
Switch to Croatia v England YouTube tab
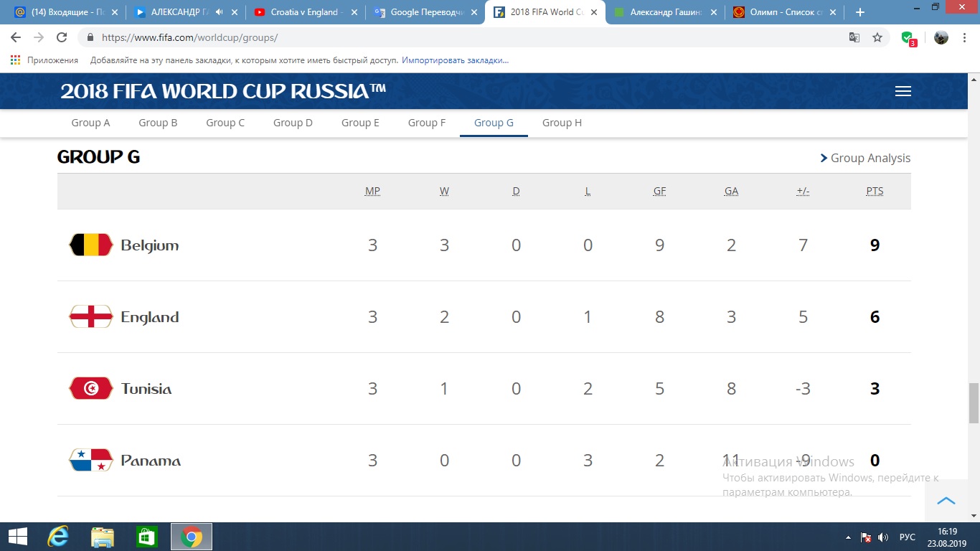pyautogui.click(x=305, y=12)
